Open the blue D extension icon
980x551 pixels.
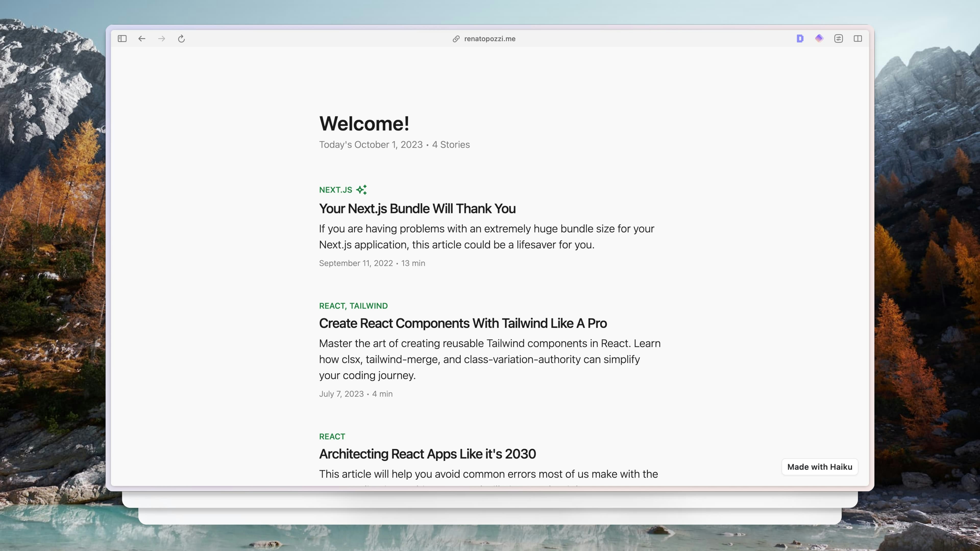click(800, 39)
